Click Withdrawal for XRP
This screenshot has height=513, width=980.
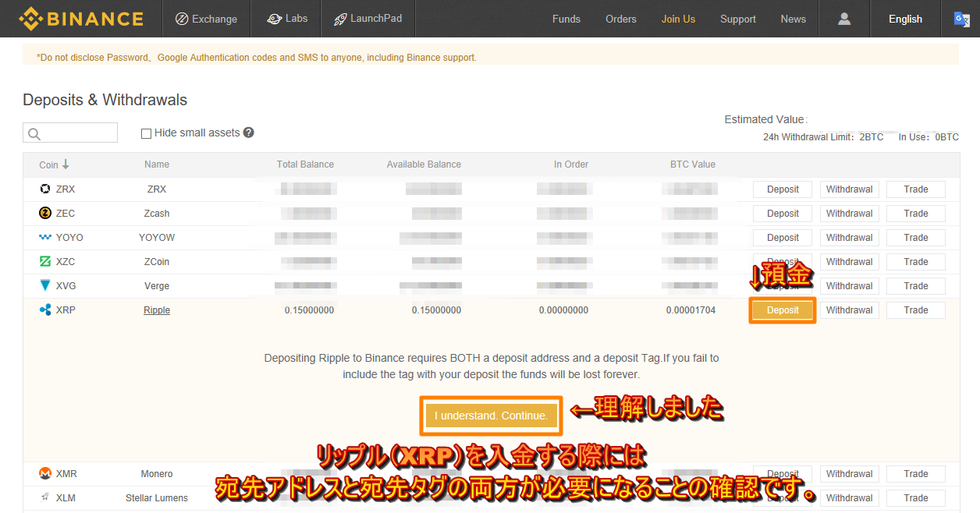pyautogui.click(x=849, y=310)
